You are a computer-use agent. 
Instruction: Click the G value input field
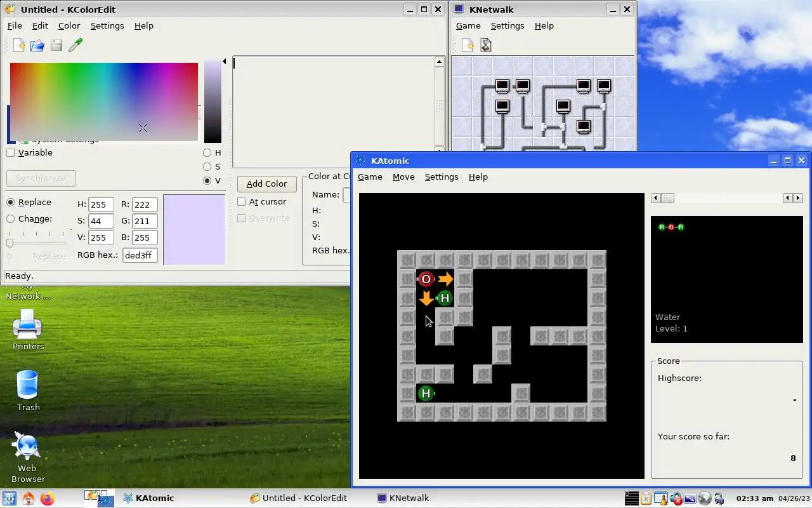tap(145, 221)
